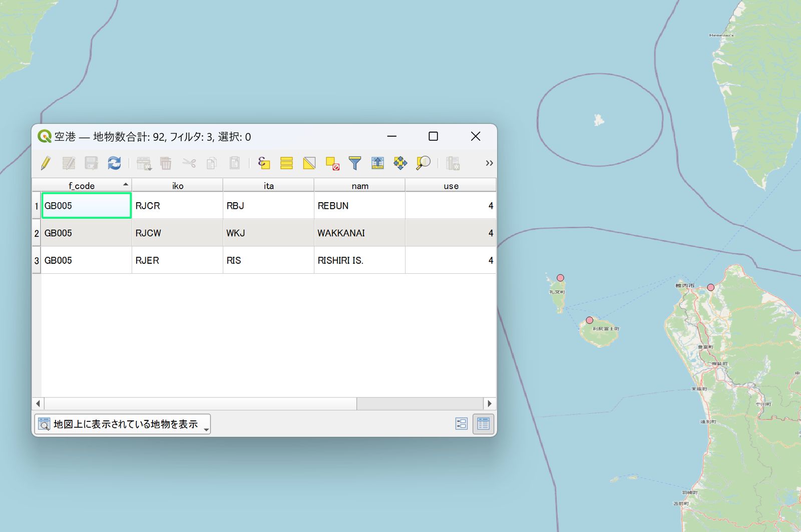Image resolution: width=801 pixels, height=532 pixels.
Task: Invert the feature selection
Action: click(309, 163)
